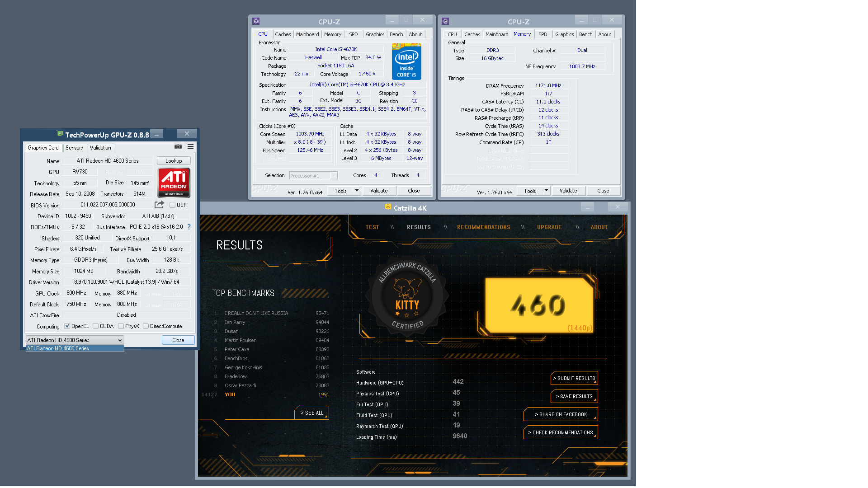
Task: Click SAVE RESULTS in Catzilla
Action: 574,396
